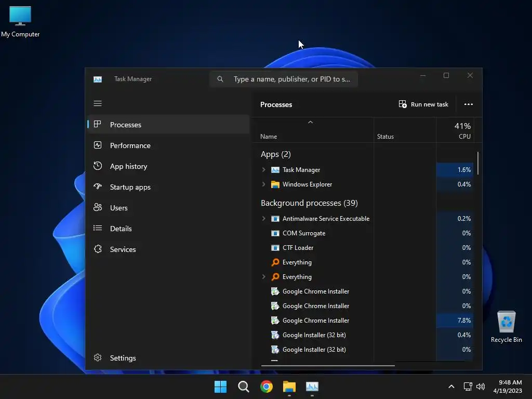
Task: Click the CTF Loader process icon
Action: (275, 248)
